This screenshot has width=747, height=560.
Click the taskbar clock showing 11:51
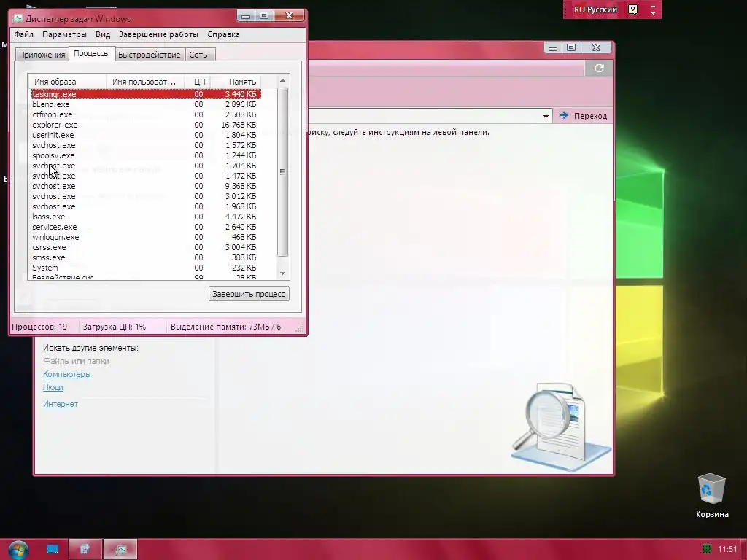[727, 549]
